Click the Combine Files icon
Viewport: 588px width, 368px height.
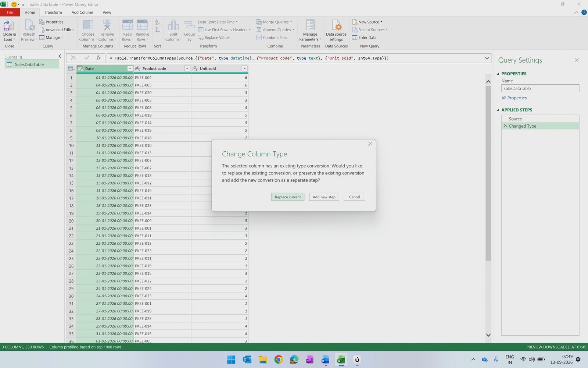coord(259,38)
